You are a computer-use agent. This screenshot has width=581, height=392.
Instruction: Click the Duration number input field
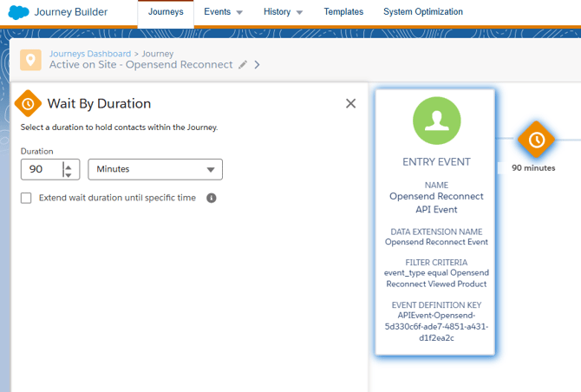tap(41, 169)
